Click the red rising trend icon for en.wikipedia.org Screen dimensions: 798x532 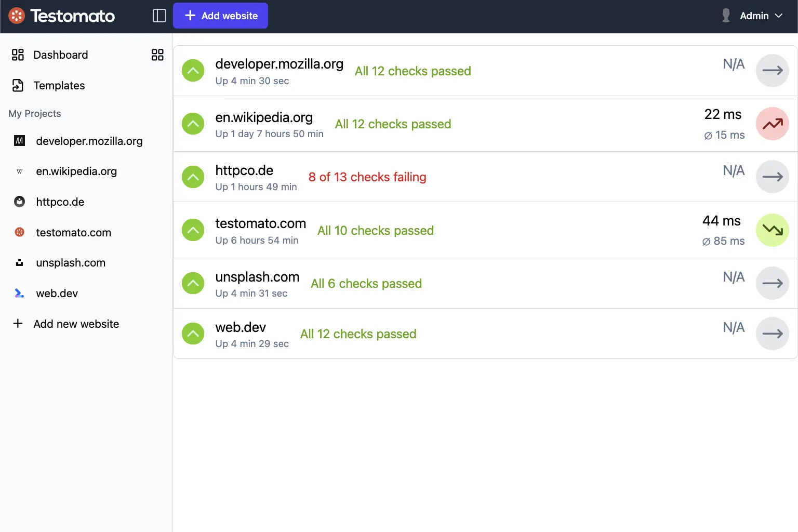tap(772, 124)
